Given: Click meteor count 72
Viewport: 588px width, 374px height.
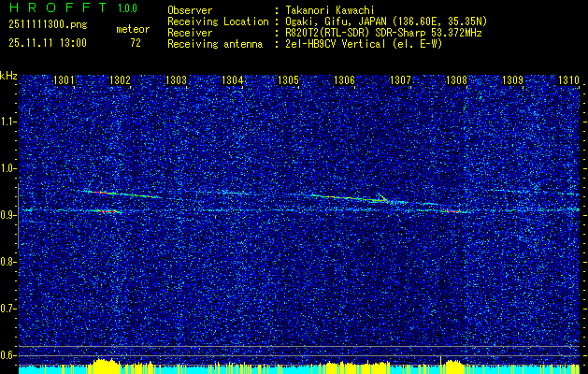Looking at the screenshot, I should (136, 43).
